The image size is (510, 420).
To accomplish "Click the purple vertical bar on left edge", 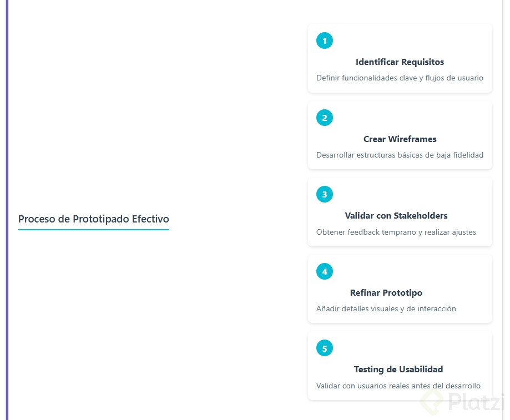I will click(x=7, y=210).
